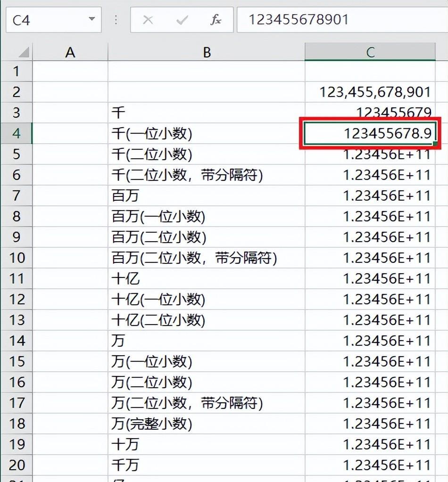Screen dimensions: 448x482
Task: Click cell 千万 in row 20
Action: 207,465
